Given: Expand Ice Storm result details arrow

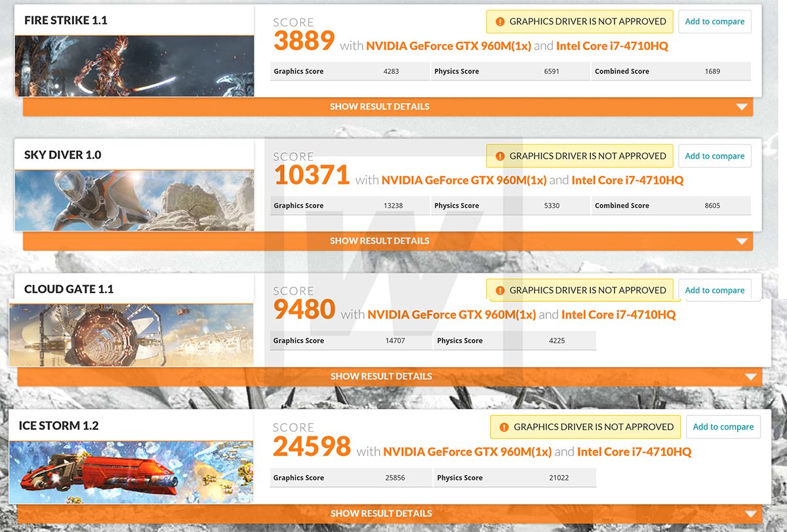Looking at the screenshot, I should (751, 514).
